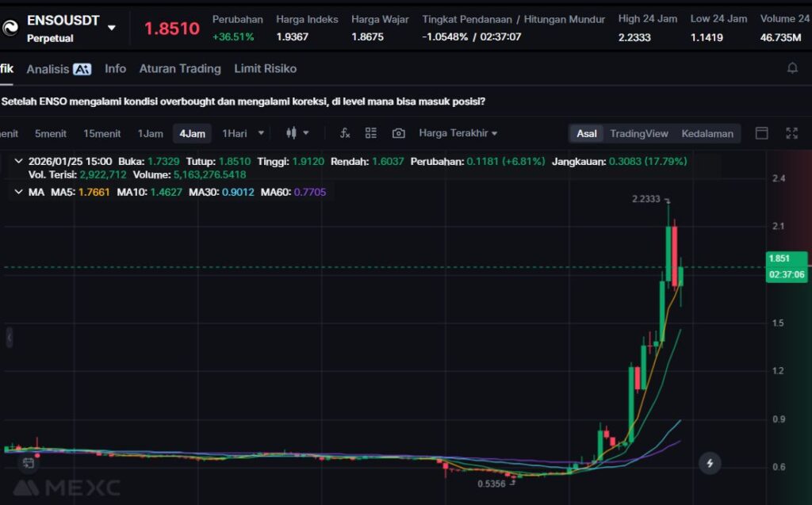Open the Limit Risiko tab
Screen dimensions: 812x505
tap(265, 69)
